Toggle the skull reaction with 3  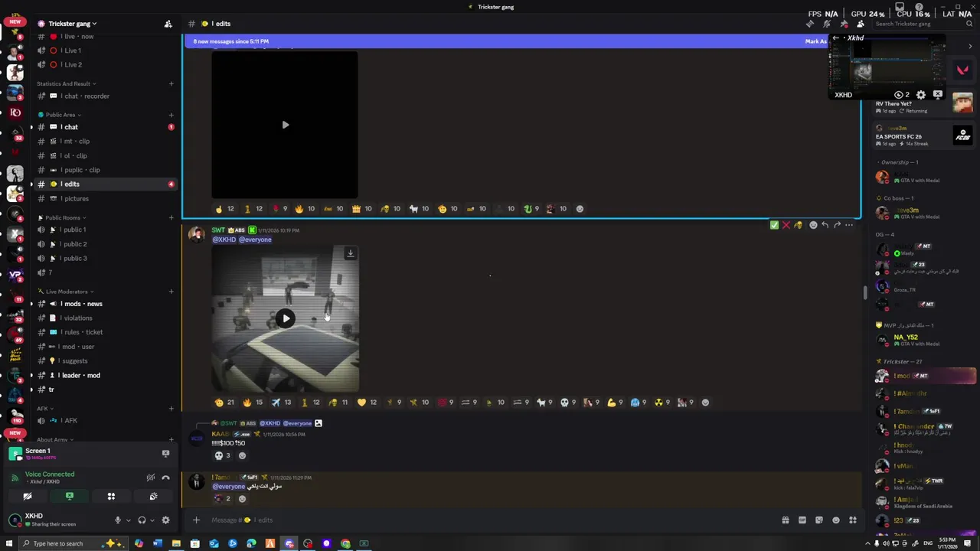pos(222,455)
